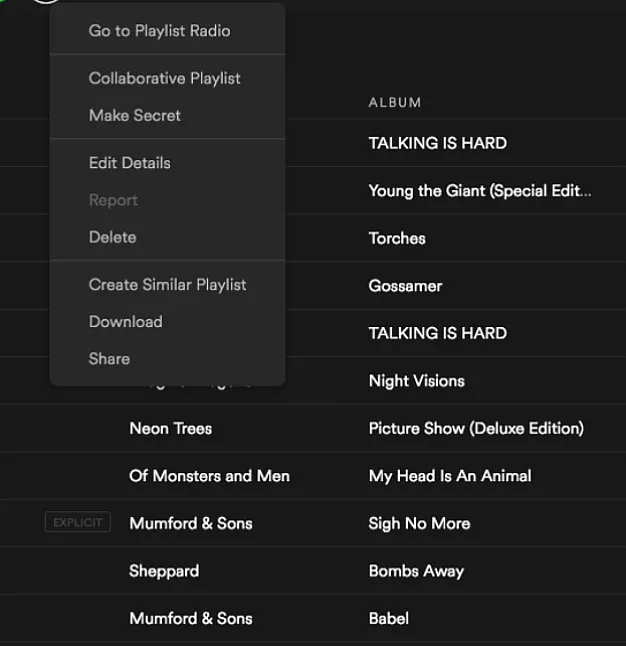The image size is (626, 646).
Task: Open the Neon Trees artist page
Action: pos(170,429)
